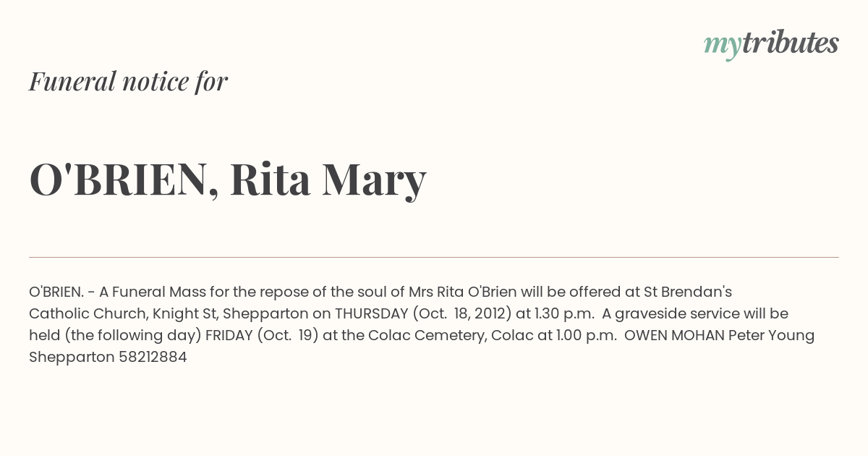Select the "Funeral notice for" heading
Viewport: 868px width, 456px height.
click(128, 81)
